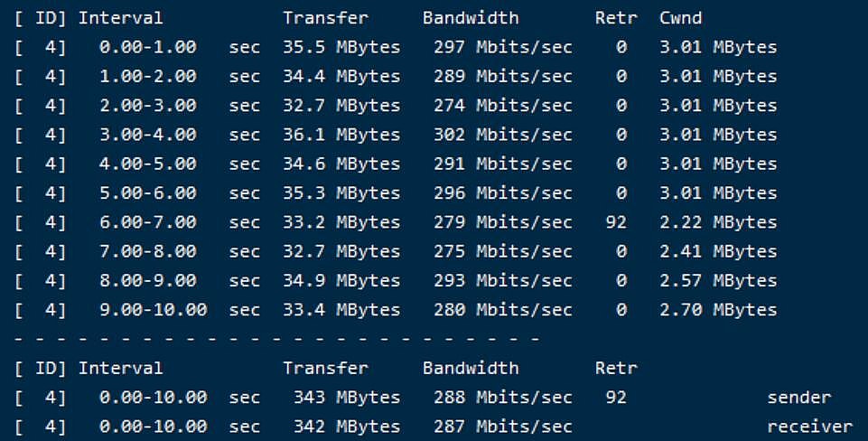Click the 36.1 MBytes transfer value

click(x=341, y=136)
